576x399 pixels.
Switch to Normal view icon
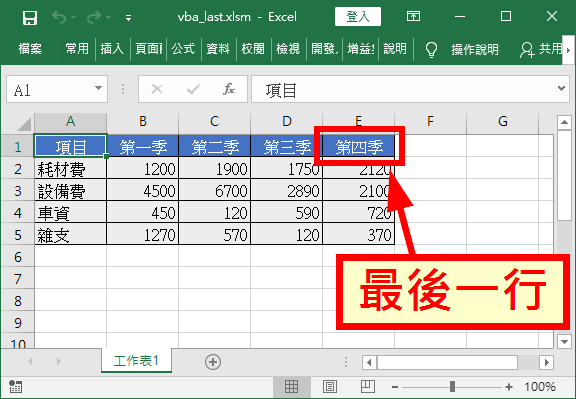click(291, 387)
